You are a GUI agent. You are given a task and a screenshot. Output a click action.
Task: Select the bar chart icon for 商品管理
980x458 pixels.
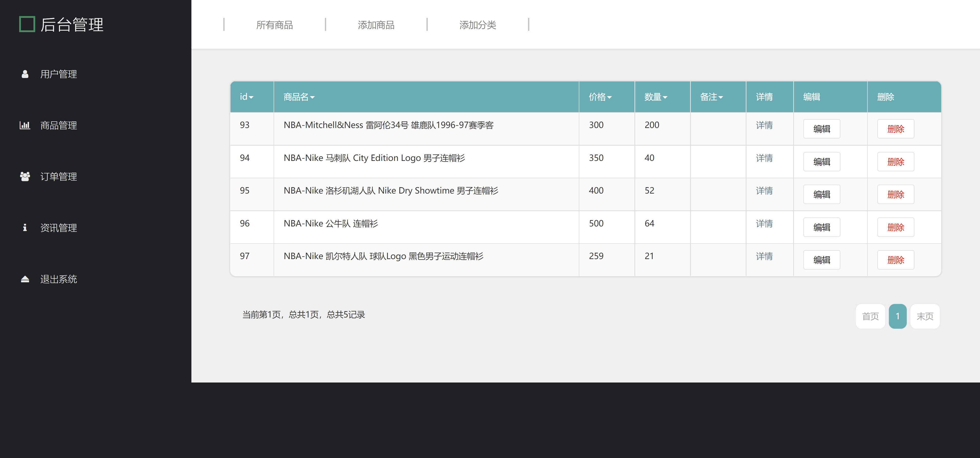(25, 125)
